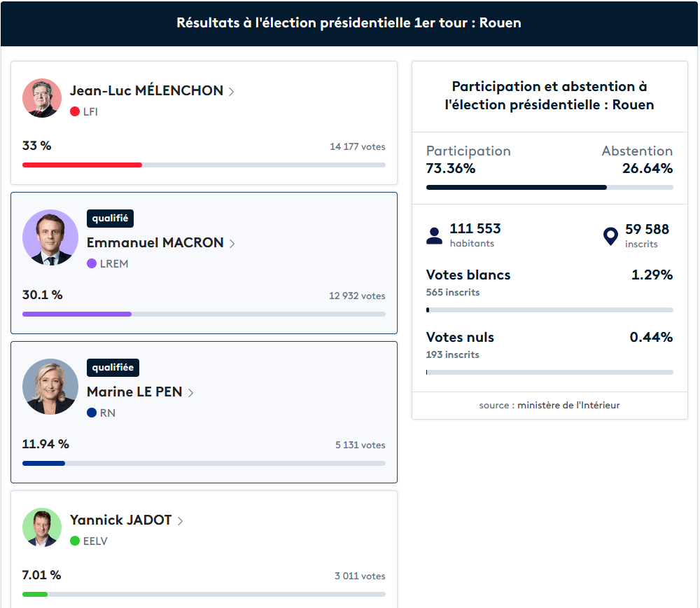Click the inhabitants person icon
The width and height of the screenshot is (700, 608).
click(x=435, y=236)
